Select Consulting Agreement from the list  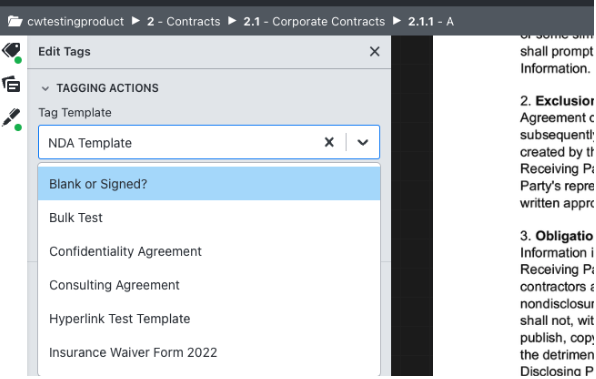coord(209,285)
